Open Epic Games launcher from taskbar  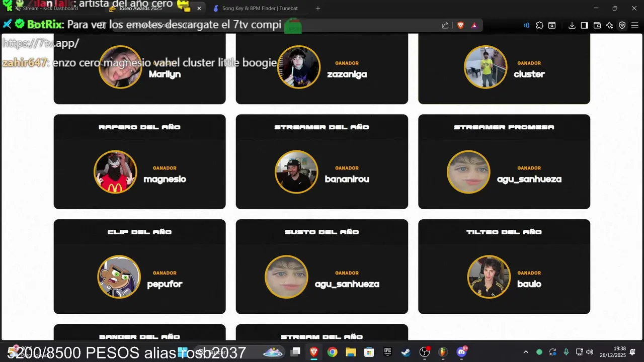click(387, 352)
